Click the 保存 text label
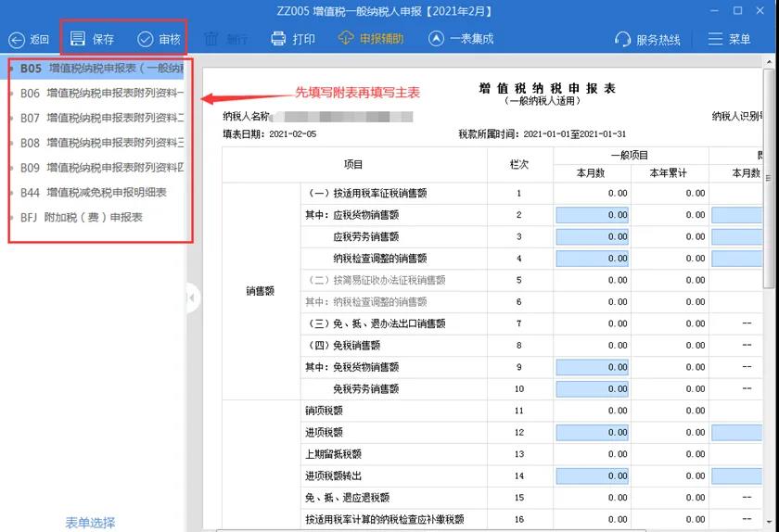This screenshot has height=532, width=779. [x=103, y=39]
